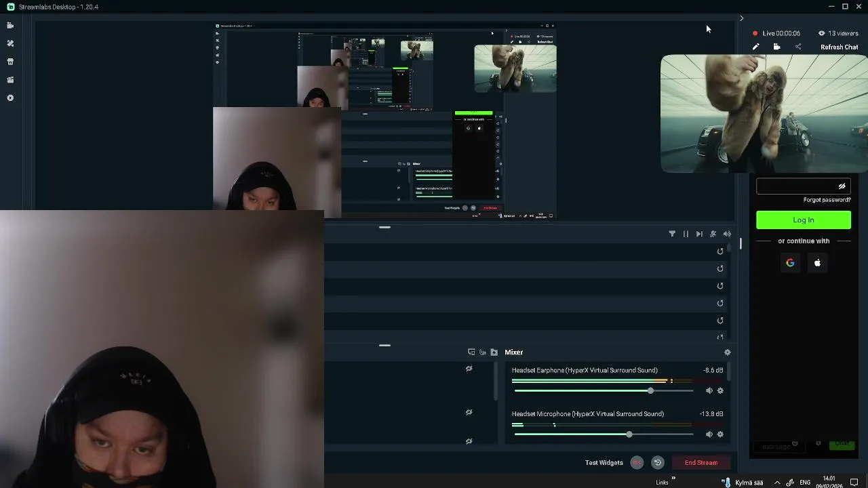
Task: Replay the fourth event row alert
Action: (x=720, y=303)
